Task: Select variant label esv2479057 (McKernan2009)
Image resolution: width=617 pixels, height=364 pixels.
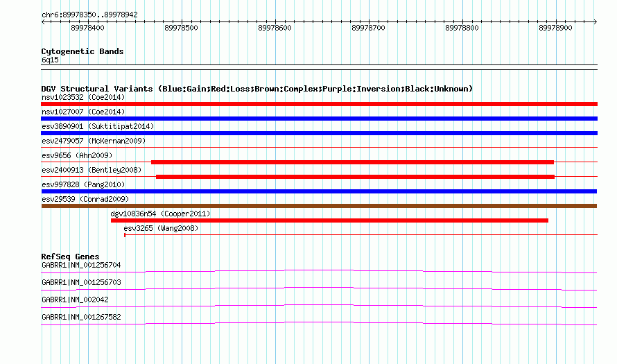Action: 94,141
